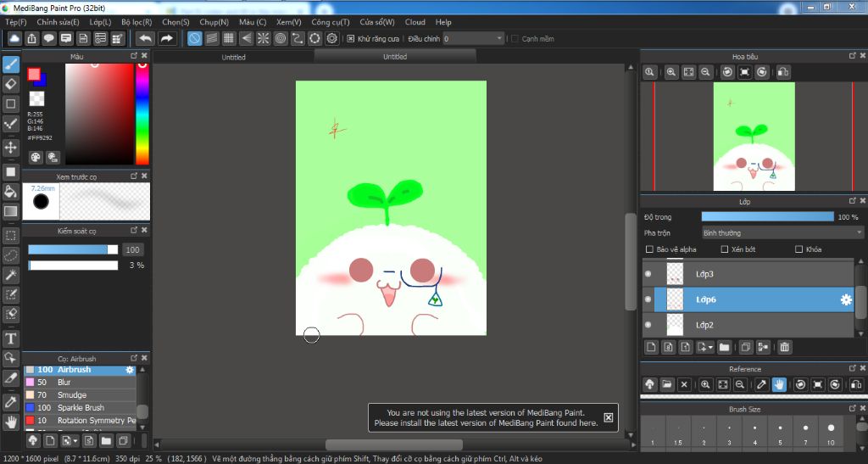Click the Undo arrow in toolbar
Viewport: 868px width, 464px height.
[146, 38]
